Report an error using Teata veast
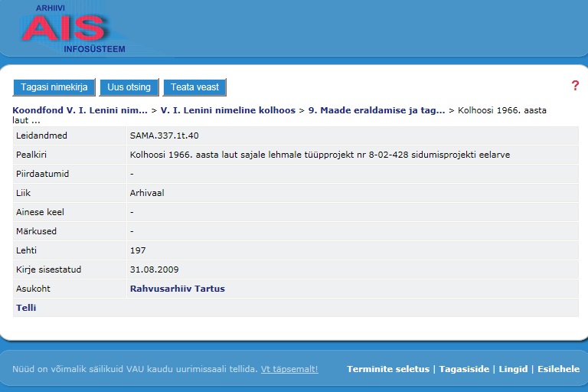Screen dimensions: 588x392 [194, 87]
